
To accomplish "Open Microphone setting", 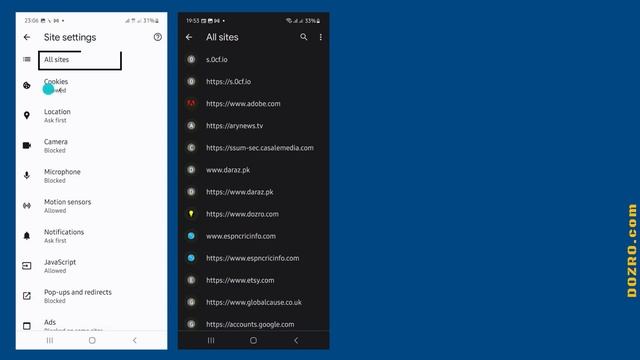I will 91,176.
